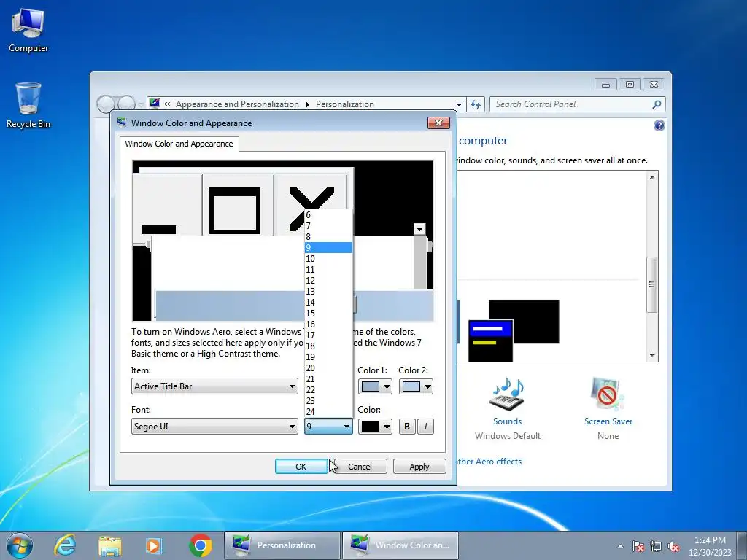
Task: Click OK in Window Color dialog
Action: click(x=301, y=467)
